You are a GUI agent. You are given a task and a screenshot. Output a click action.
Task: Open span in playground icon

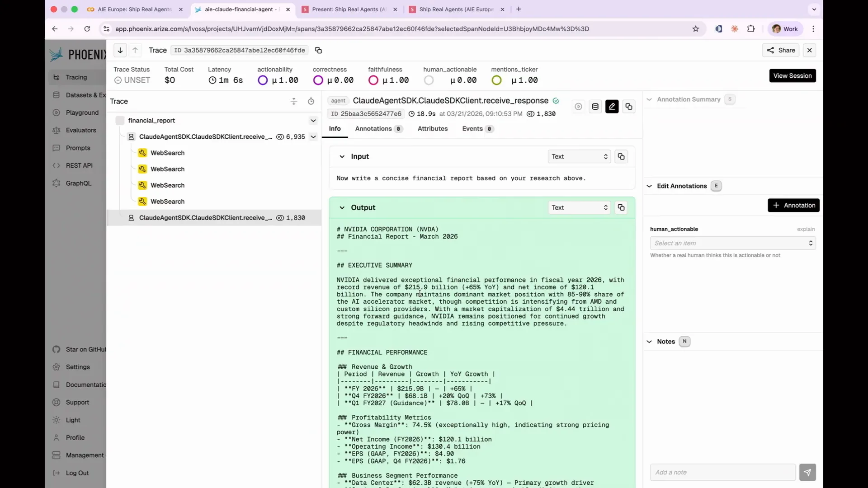click(578, 107)
